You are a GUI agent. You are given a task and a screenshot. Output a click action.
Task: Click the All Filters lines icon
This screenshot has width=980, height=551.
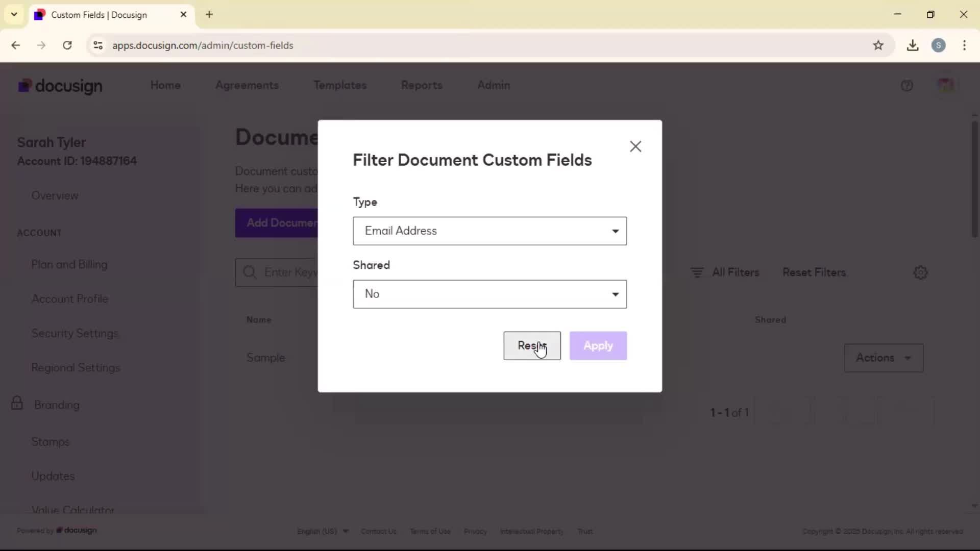(x=697, y=272)
